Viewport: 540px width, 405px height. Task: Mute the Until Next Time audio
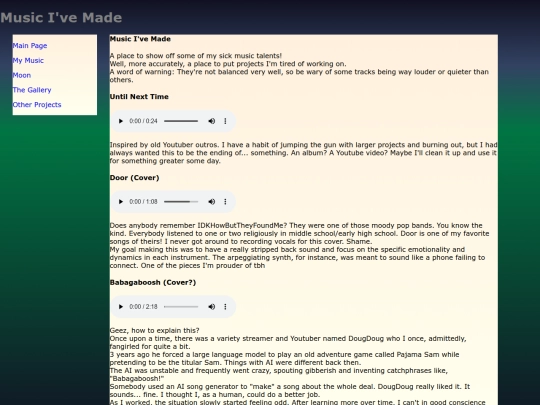pyautogui.click(x=211, y=121)
